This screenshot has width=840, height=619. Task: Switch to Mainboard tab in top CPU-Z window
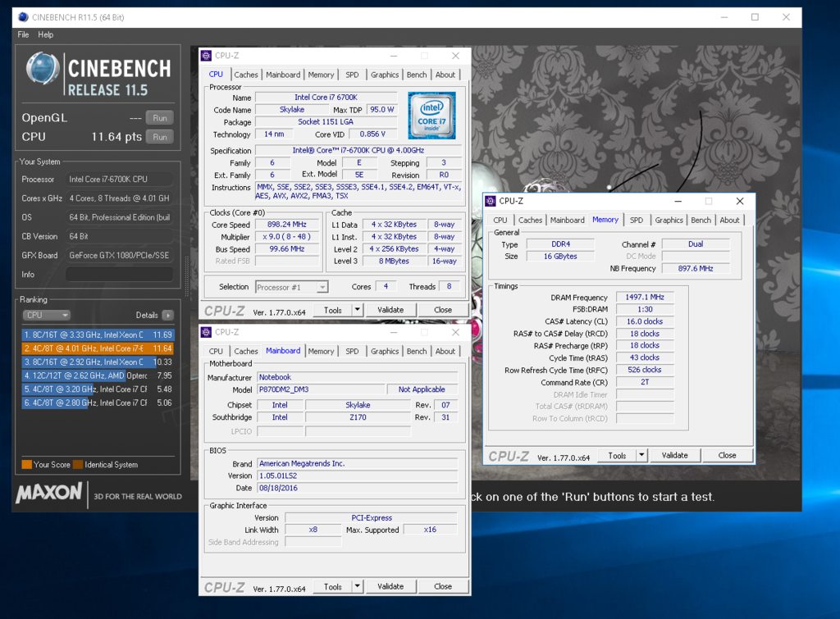(283, 75)
